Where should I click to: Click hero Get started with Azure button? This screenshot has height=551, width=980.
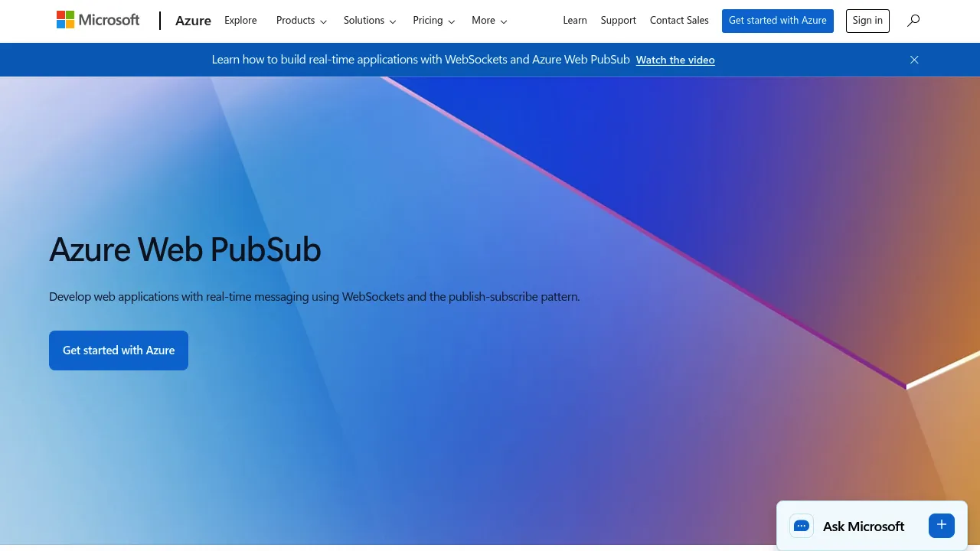(119, 350)
